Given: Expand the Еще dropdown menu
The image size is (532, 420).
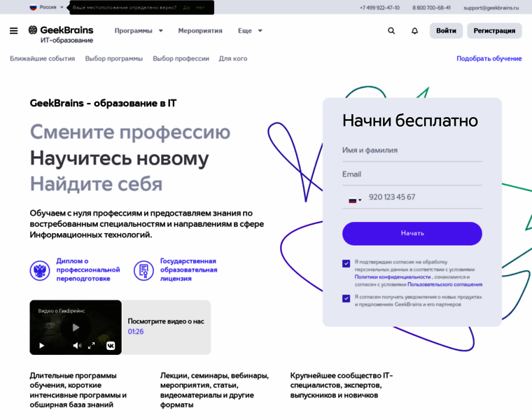Looking at the screenshot, I should [250, 31].
